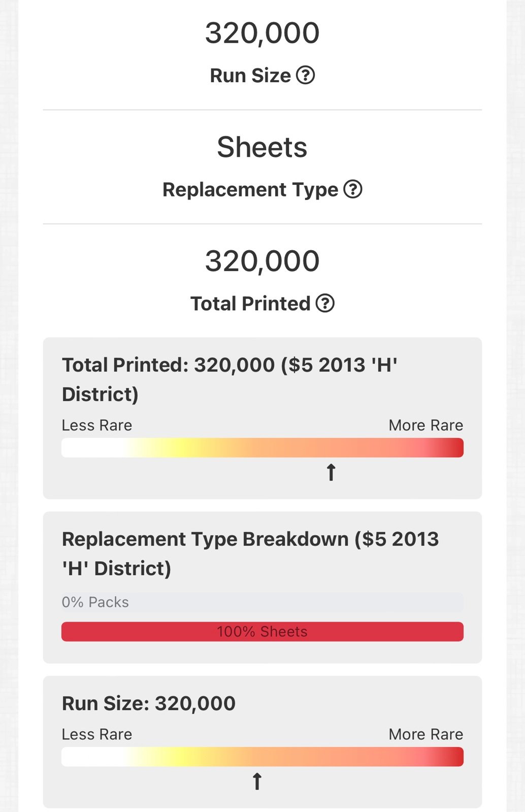The width and height of the screenshot is (525, 812).
Task: Select the Sheets replacement type value
Action: 262,147
